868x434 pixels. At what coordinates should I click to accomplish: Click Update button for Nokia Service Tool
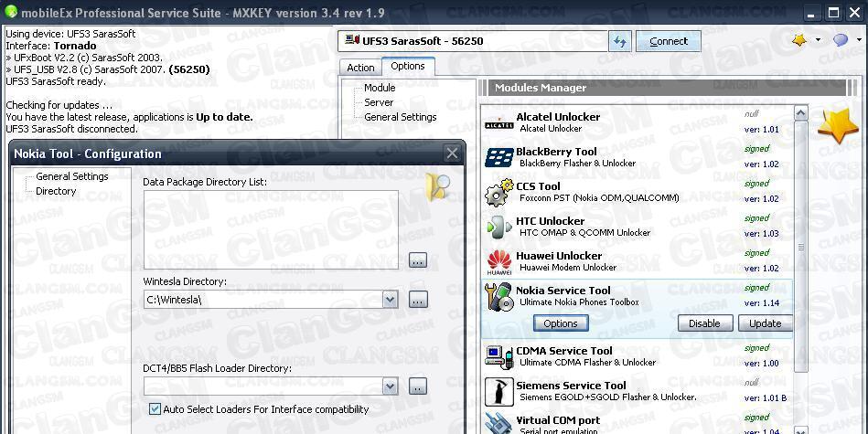pyautogui.click(x=765, y=323)
